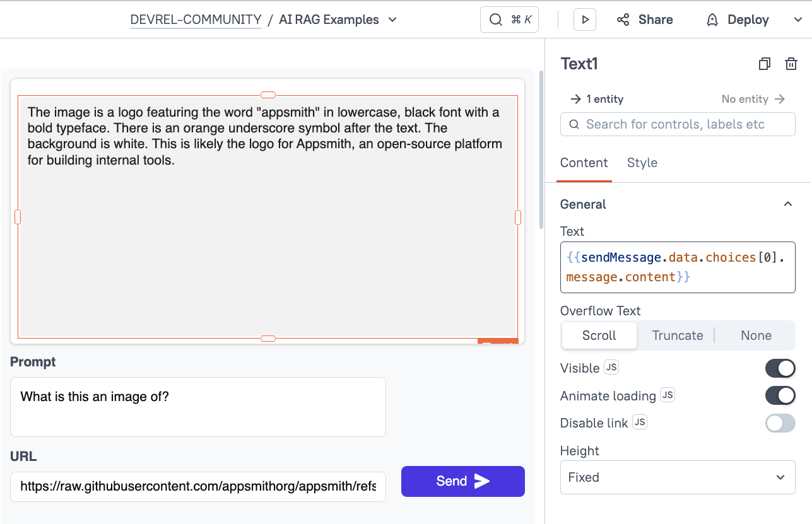Click the arrow icon before 1 entity
The width and height of the screenshot is (812, 524).
[575, 99]
